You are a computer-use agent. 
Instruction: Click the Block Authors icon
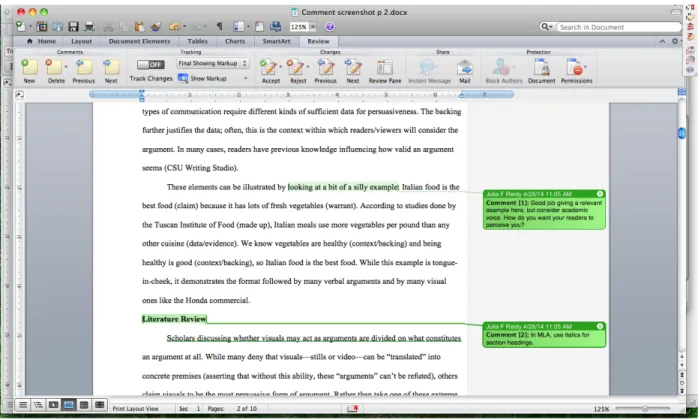coord(503,71)
